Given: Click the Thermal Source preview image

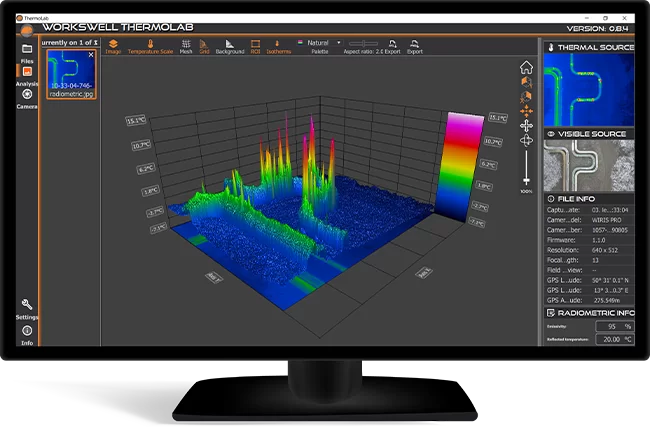Looking at the screenshot, I should pyautogui.click(x=589, y=90).
